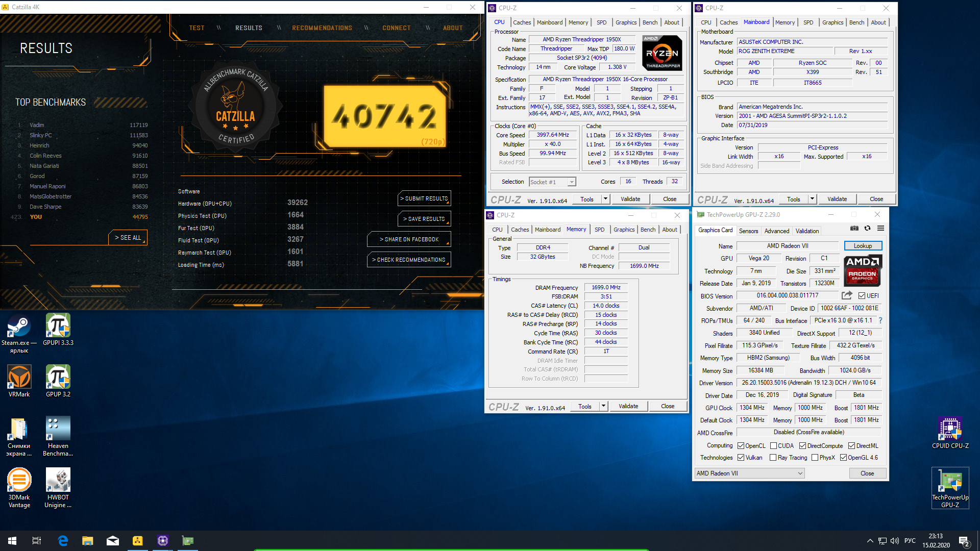This screenshot has height=551, width=980.
Task: Switch to Caches tab in CPU window
Action: [522, 22]
